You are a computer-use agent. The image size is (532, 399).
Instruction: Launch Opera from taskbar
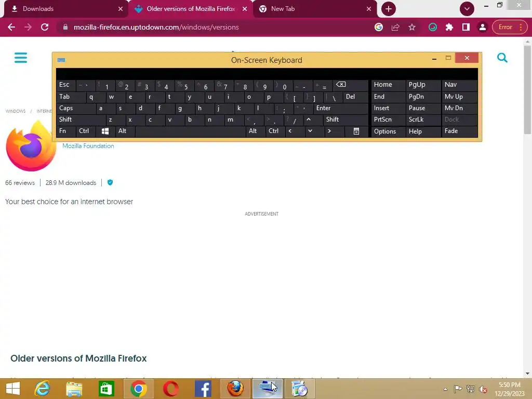(170, 389)
